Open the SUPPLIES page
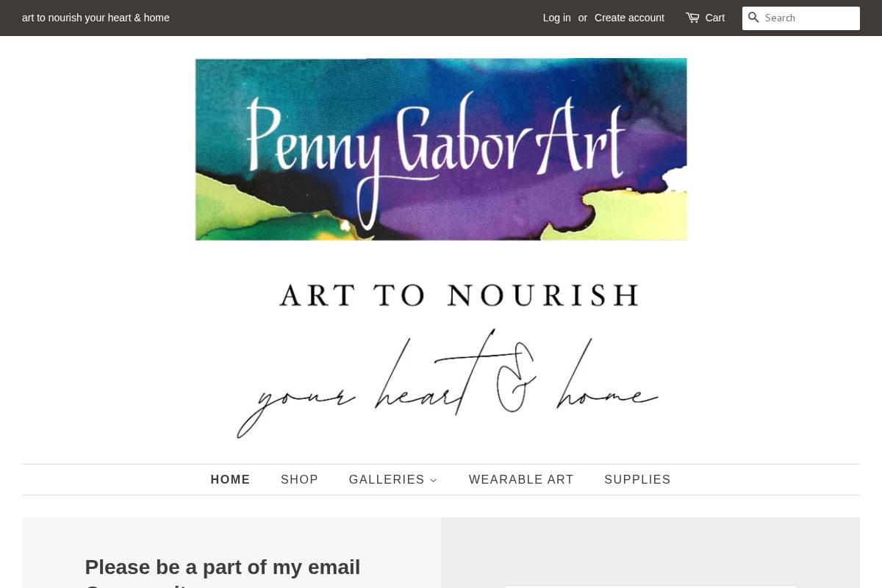882x588 pixels. pos(637,479)
